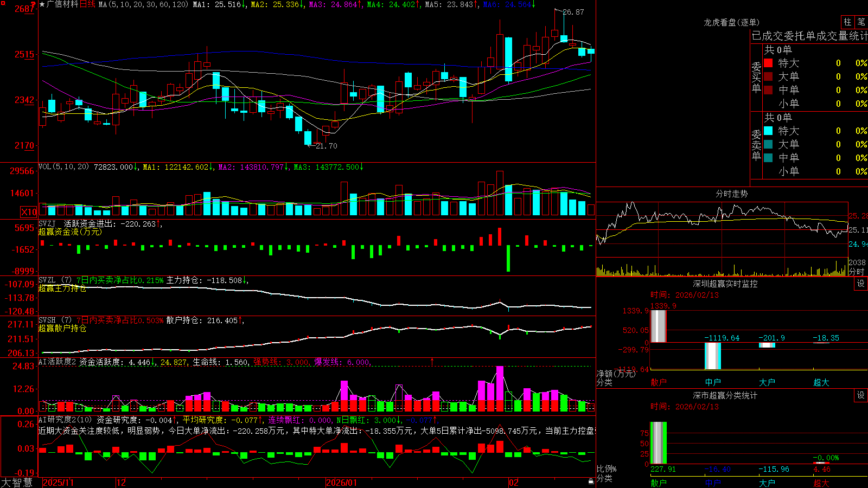This screenshot has width=868, height=488.
Task: Click the 中户 ratio value -16.40
Action: click(x=717, y=469)
